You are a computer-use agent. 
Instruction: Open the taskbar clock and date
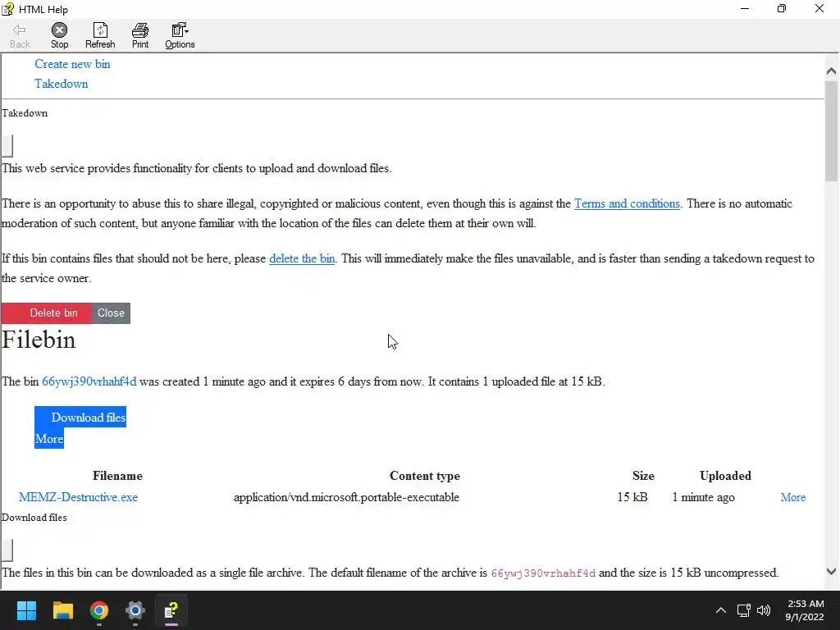pyautogui.click(x=806, y=610)
